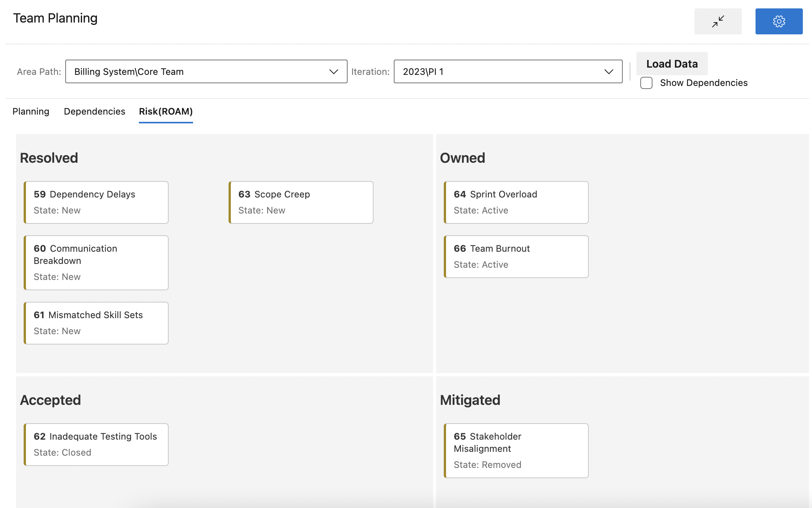Select the Scope Creep risk card
Viewport: 812px width, 508px height.
coord(301,202)
